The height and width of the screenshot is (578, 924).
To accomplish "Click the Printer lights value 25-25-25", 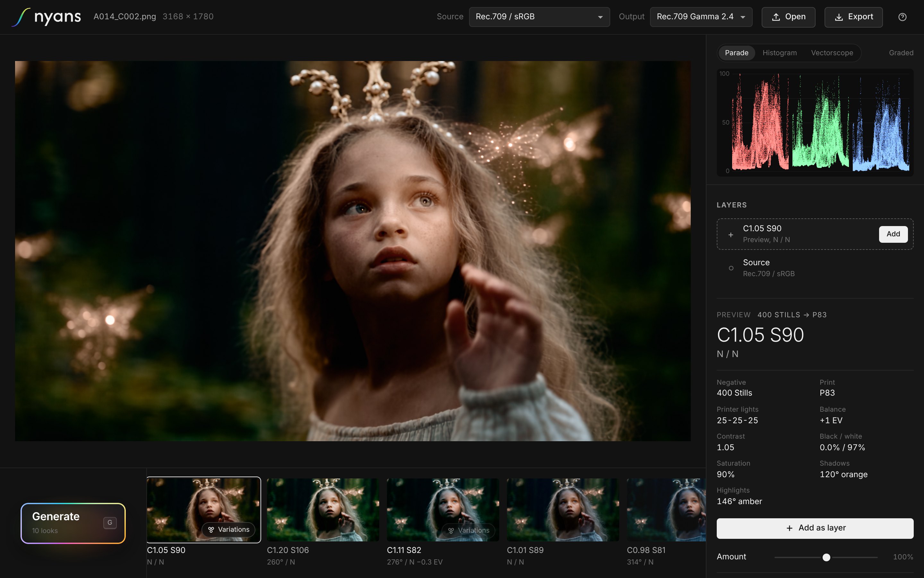I will 737,420.
